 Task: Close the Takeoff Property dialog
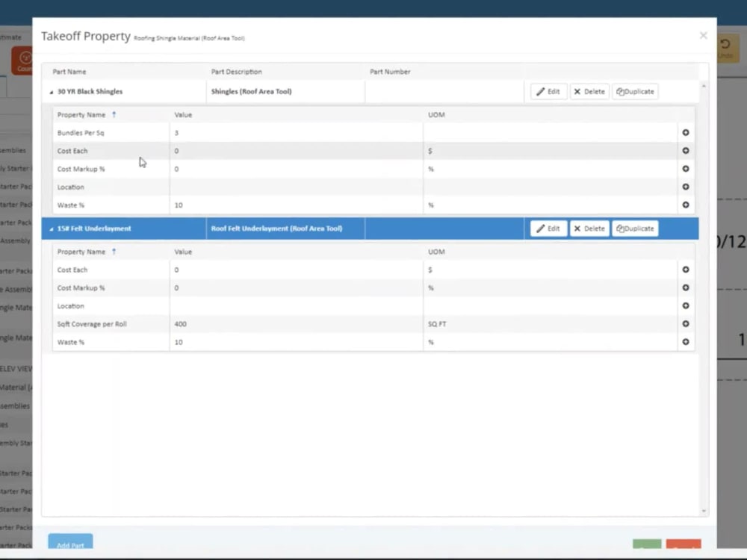pyautogui.click(x=703, y=35)
